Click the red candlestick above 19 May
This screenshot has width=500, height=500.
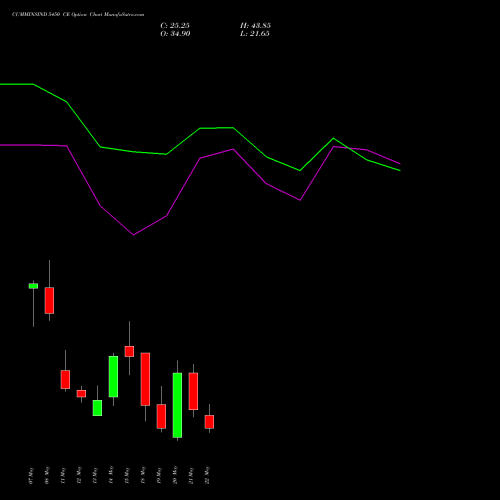pyautogui.click(x=161, y=416)
